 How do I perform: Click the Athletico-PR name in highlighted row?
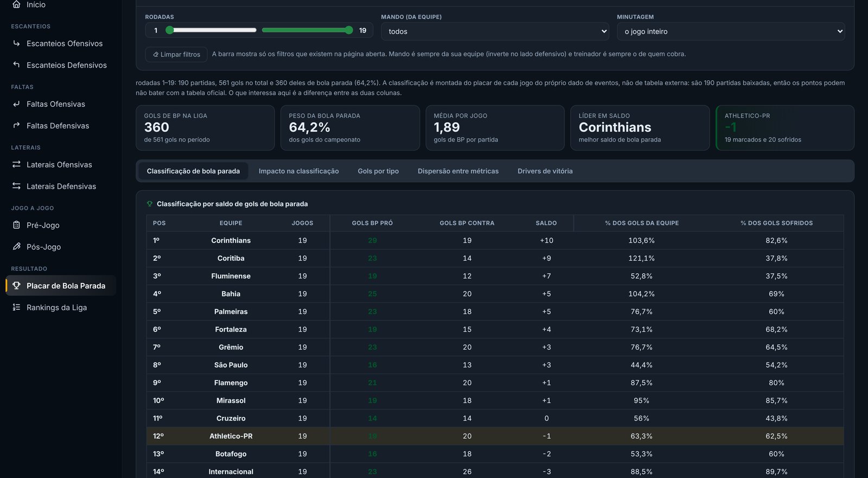click(x=231, y=436)
